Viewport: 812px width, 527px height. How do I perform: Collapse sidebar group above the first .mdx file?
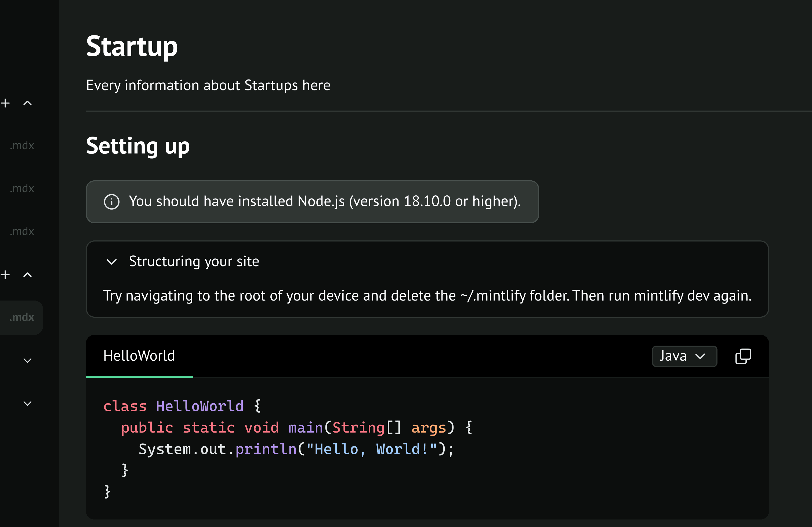(x=28, y=103)
